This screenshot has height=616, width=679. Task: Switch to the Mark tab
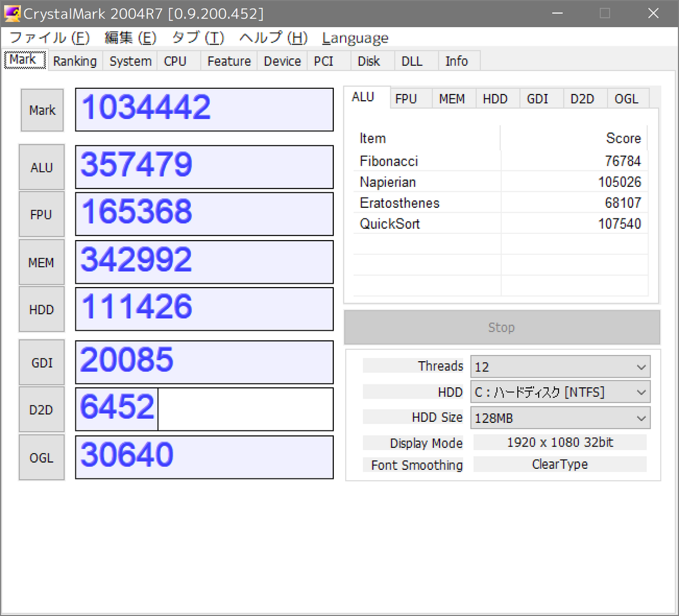click(x=24, y=60)
